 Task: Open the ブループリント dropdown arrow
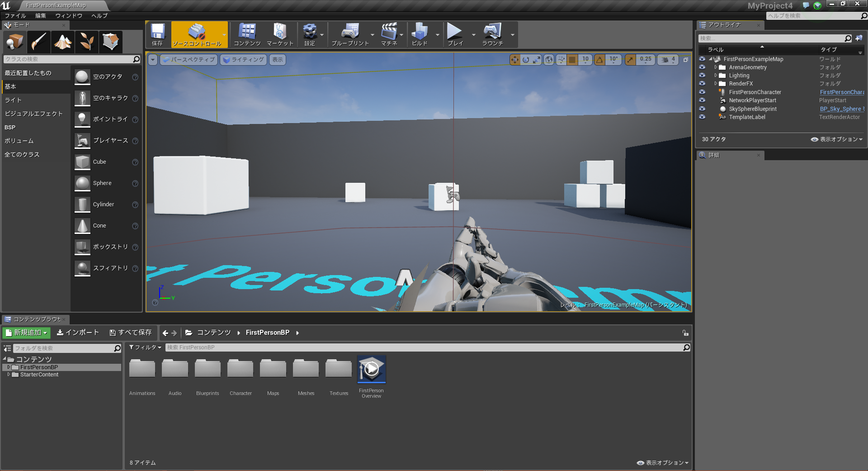(372, 35)
